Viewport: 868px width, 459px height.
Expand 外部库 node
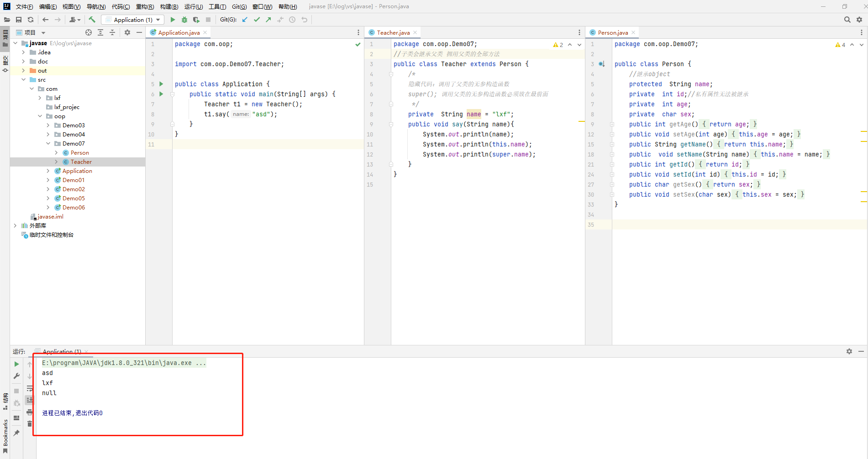[x=15, y=226]
